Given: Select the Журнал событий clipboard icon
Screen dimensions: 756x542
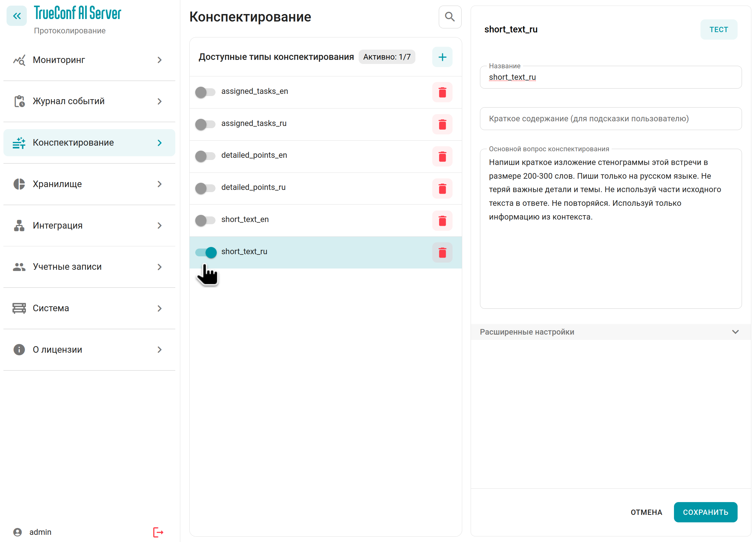Looking at the screenshot, I should (x=19, y=101).
